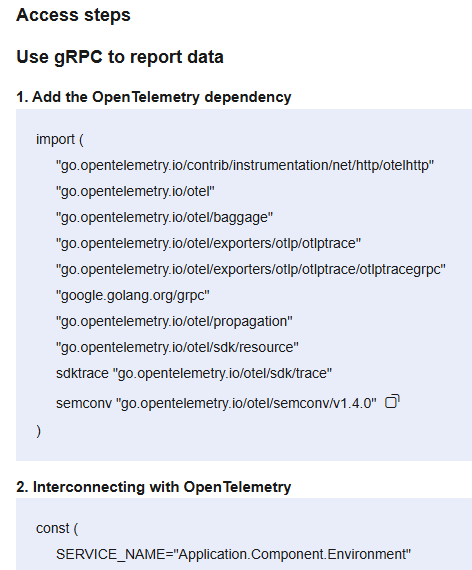Click the 'const (' code line
Image resolution: width=472 pixels, height=570 pixels.
[x=57, y=529]
